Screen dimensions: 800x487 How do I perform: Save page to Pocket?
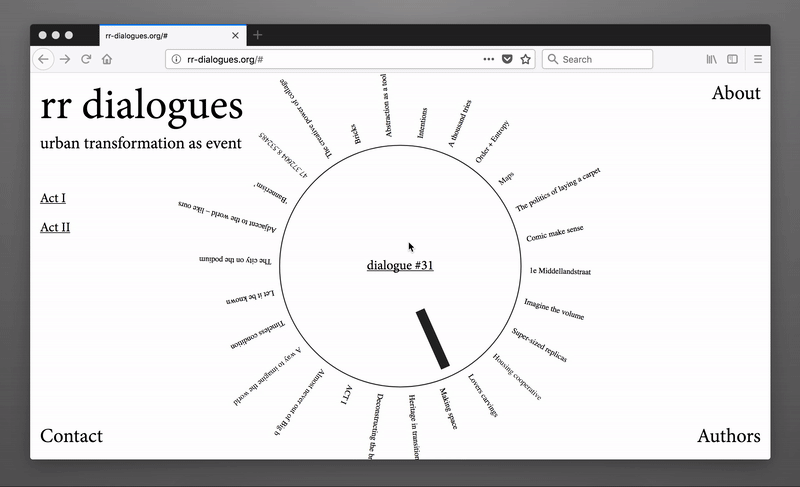(506, 60)
